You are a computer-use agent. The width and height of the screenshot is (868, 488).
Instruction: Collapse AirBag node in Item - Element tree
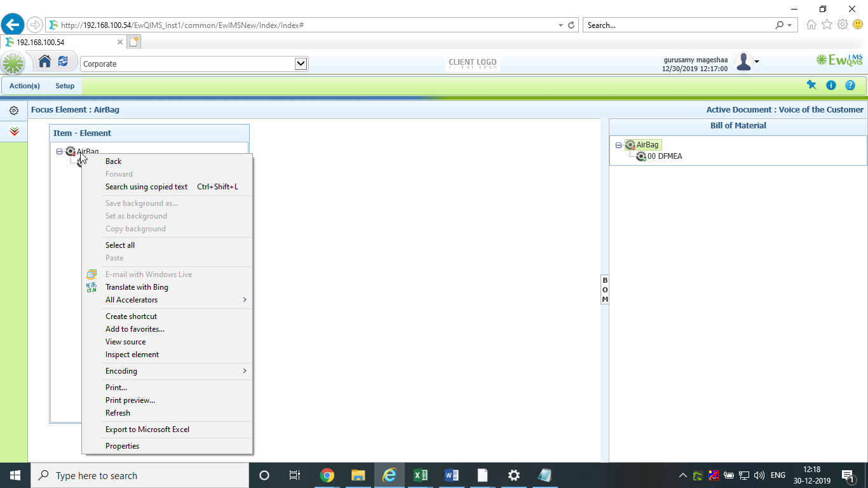[x=59, y=152]
